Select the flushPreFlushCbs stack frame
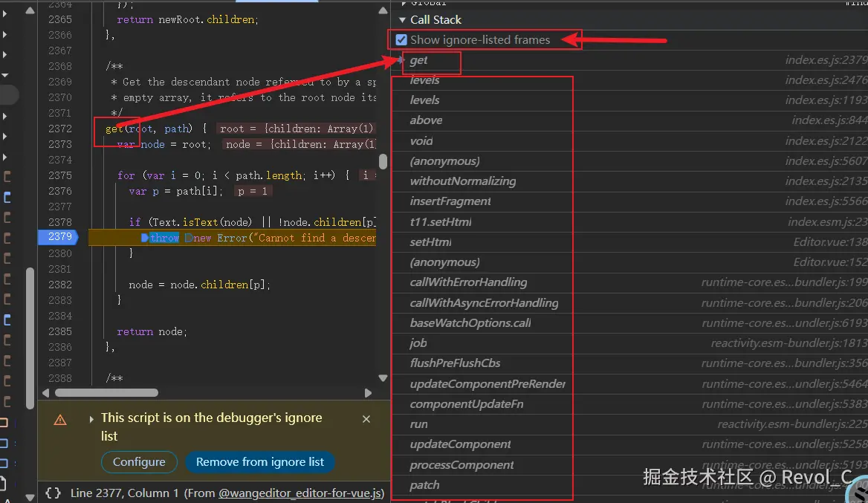868x503 pixels. 629,363
